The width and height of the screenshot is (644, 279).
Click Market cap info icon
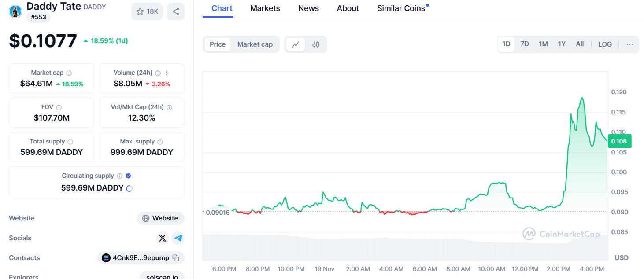(x=69, y=73)
